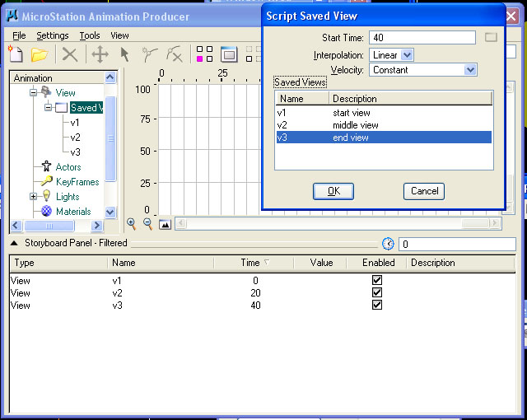
Task: Click small button beside Start Time field
Action: pos(491,37)
